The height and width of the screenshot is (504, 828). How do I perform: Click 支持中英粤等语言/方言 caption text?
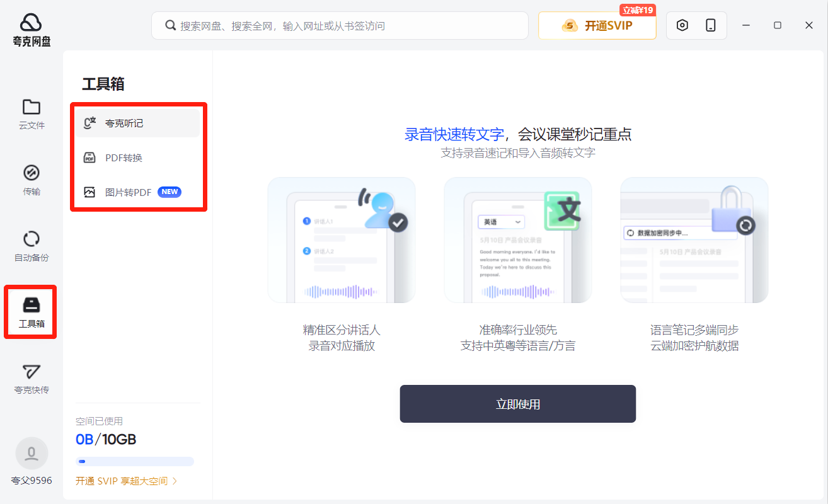pos(518,346)
